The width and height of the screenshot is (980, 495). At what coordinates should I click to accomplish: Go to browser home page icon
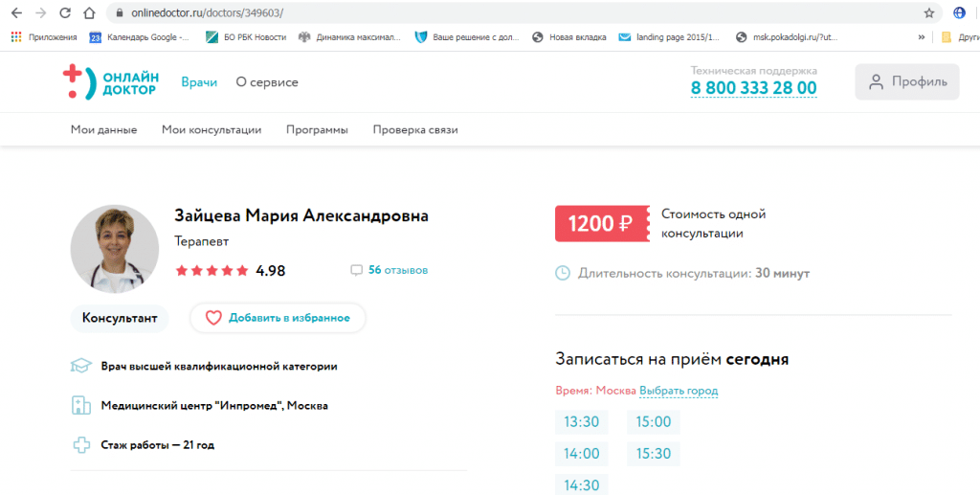pyautogui.click(x=89, y=13)
